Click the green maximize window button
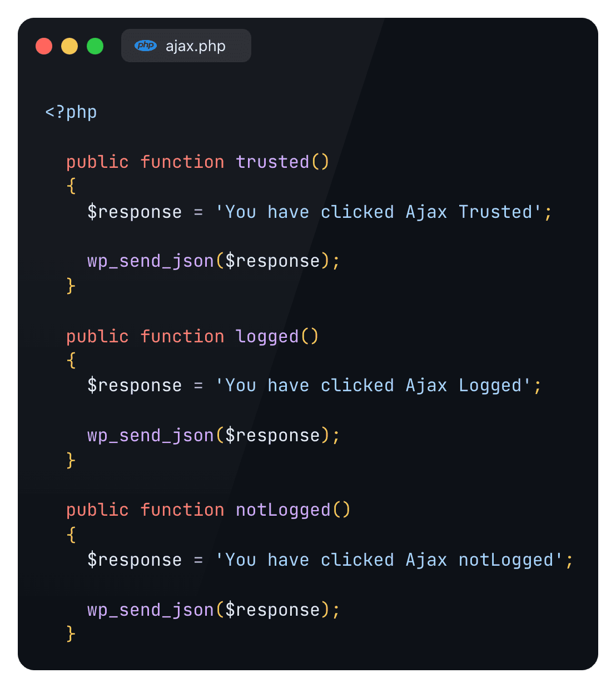Image resolution: width=616 pixels, height=688 pixels. coord(95,46)
